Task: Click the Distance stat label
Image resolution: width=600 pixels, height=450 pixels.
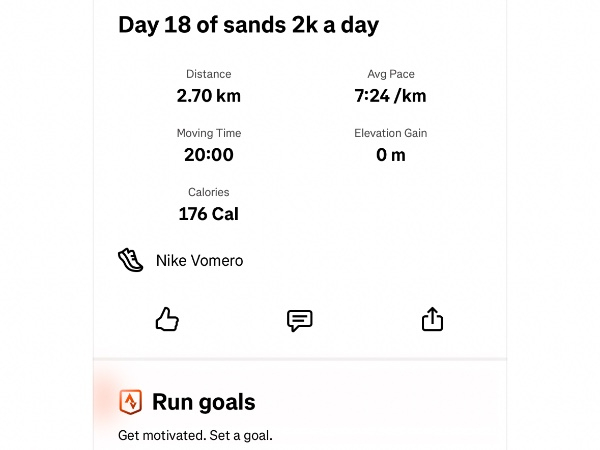Action: pos(208,74)
